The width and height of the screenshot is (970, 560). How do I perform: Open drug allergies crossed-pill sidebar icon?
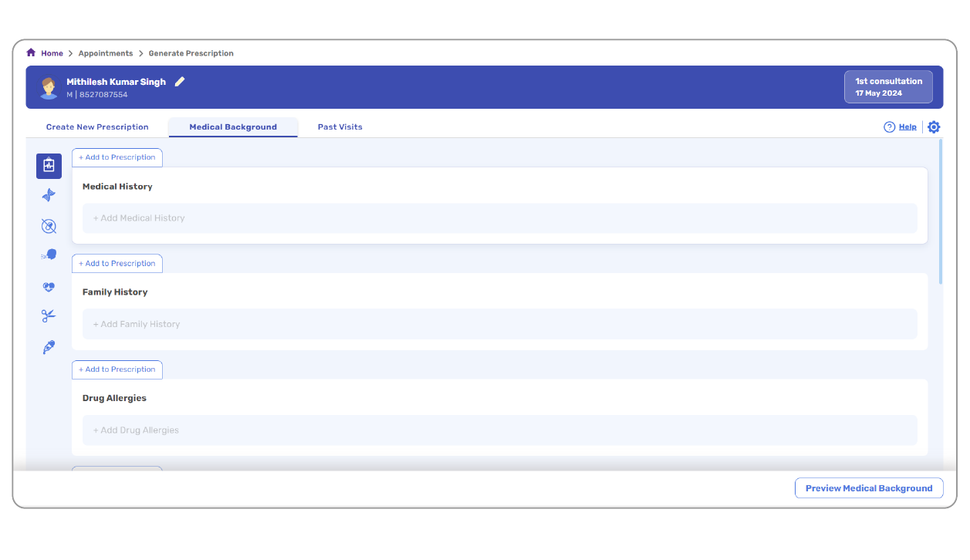[49, 226]
